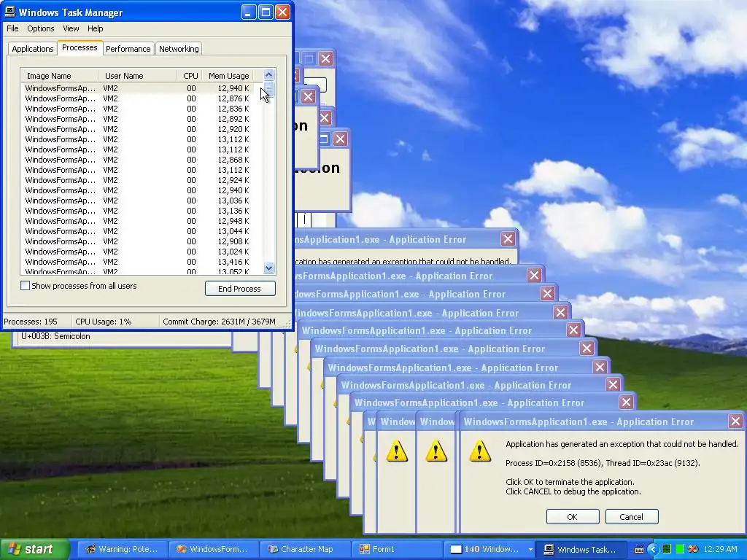
Task: Sort processes by CPU column header
Action: pos(190,76)
